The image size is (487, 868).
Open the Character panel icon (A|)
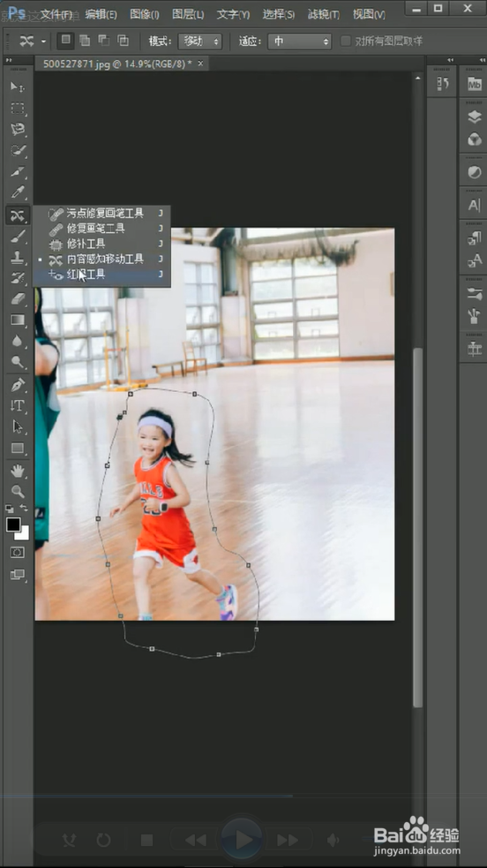475,205
